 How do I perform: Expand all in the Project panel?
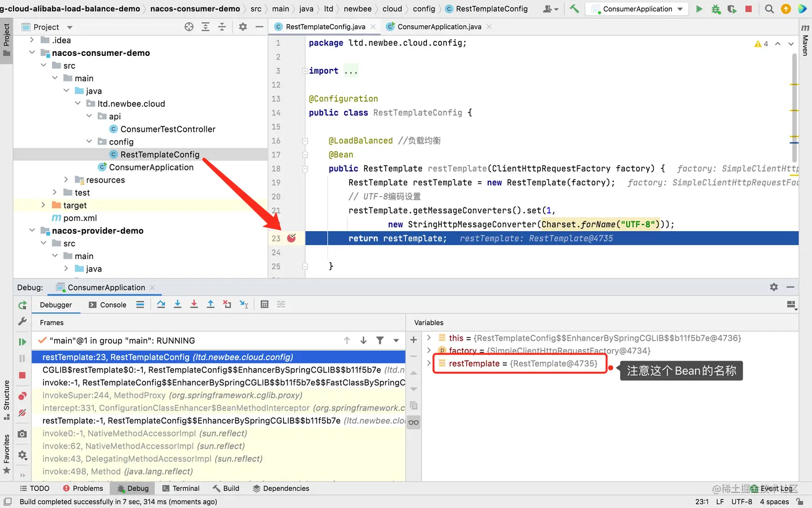click(206, 27)
